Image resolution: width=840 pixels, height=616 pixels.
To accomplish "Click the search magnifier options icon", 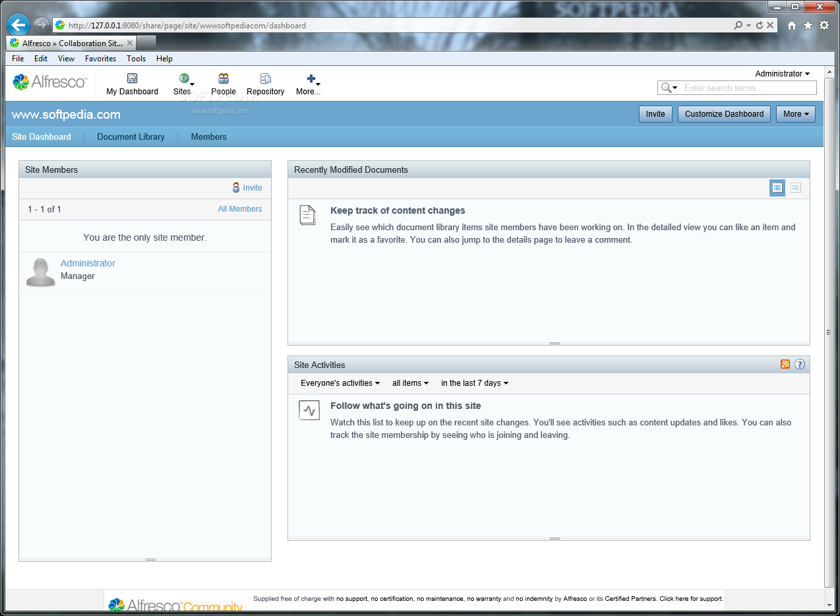I will click(x=669, y=88).
